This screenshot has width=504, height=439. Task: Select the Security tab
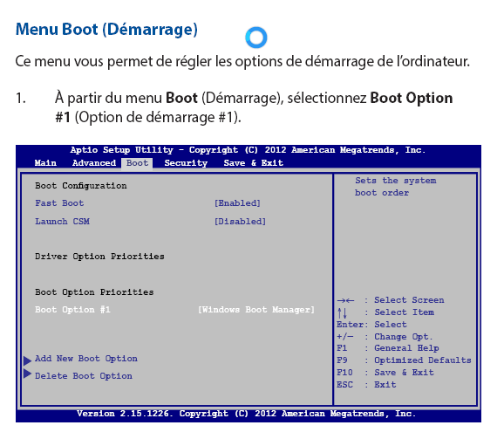186,163
